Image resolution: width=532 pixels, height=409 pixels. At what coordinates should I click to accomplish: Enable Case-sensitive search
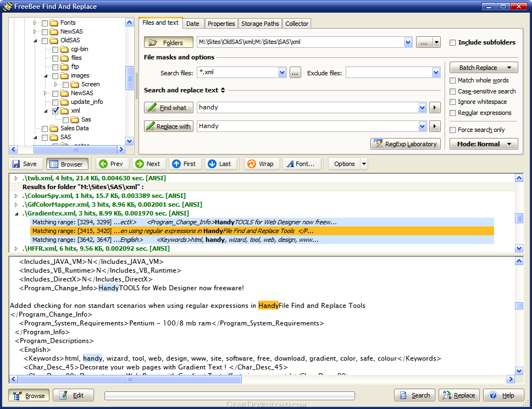click(x=452, y=92)
